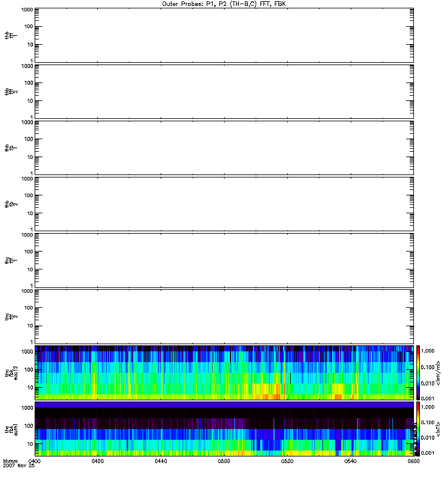Viewport: 448px width, 478px height.
Task: Click the plot title "Outer Probes: P1, P2 (TH-B,C) FFT, FBK"
Action: pos(224,4)
